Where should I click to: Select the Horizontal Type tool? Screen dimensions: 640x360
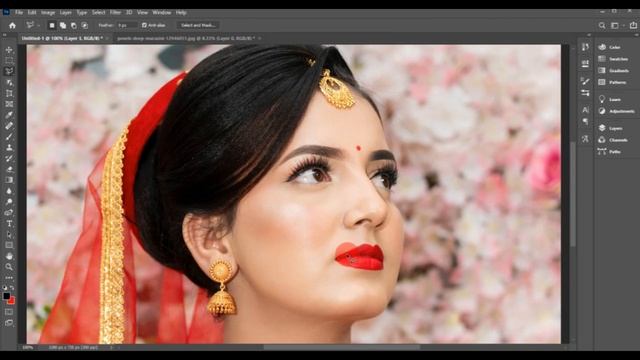point(9,224)
